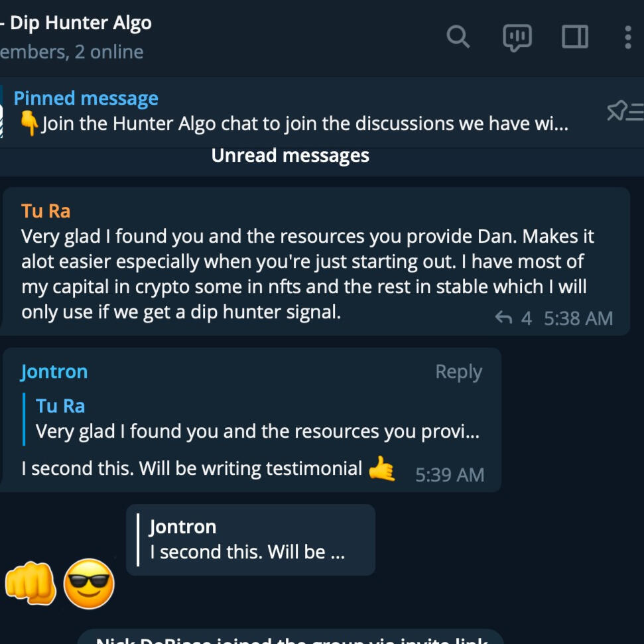Open the group voice chat icon
The height and width of the screenshot is (644, 644).
[x=517, y=37]
